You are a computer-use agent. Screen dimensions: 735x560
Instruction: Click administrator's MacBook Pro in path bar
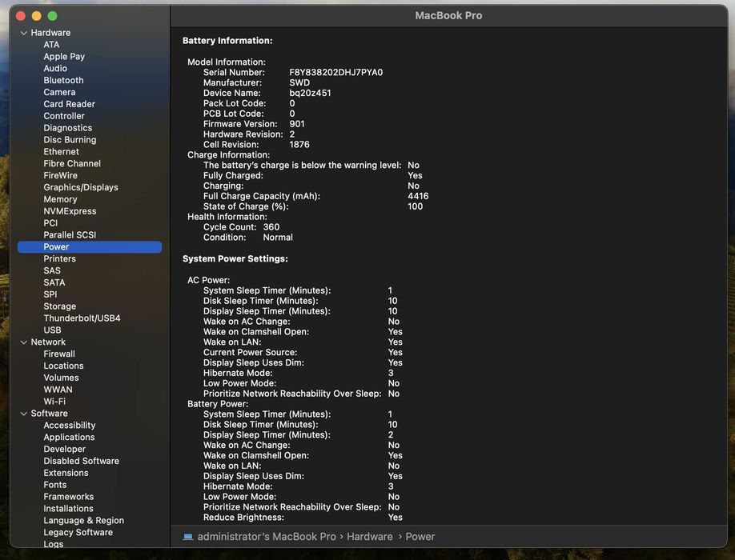coord(267,537)
